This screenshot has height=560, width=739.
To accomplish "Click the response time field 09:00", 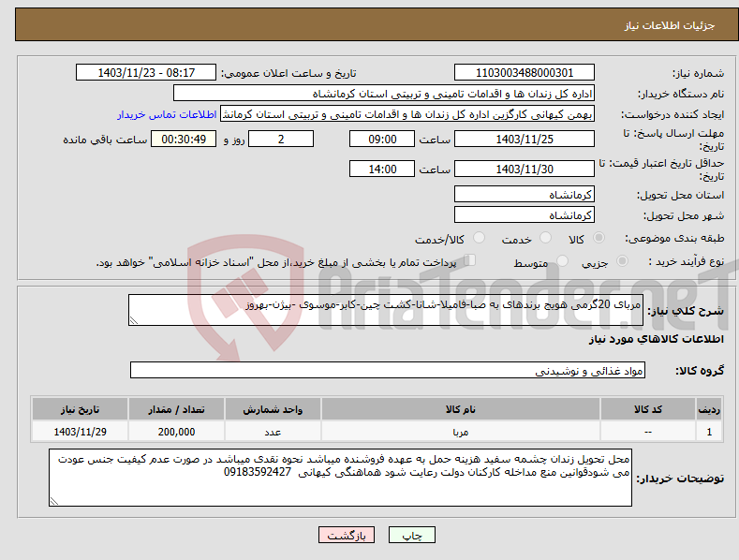I will [382, 139].
